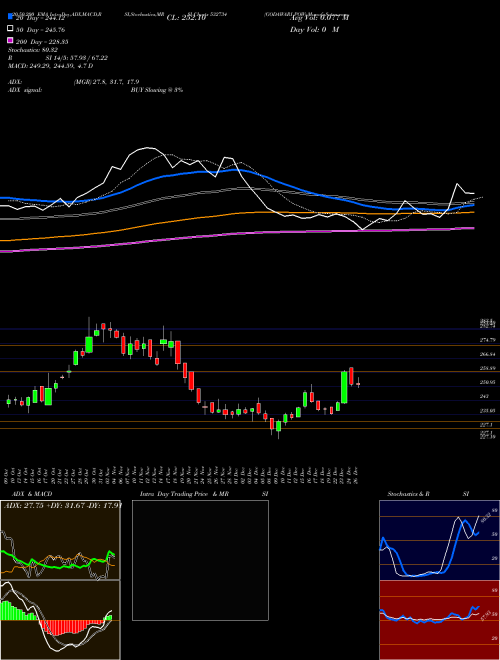
Task: Click the last date label, 26 Dec
Action: point(356,475)
